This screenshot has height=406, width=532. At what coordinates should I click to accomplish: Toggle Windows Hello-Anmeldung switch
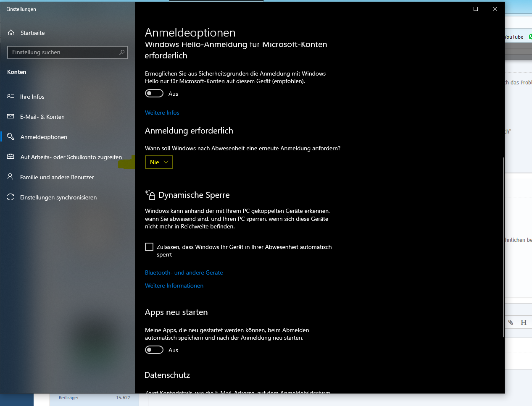pyautogui.click(x=154, y=93)
